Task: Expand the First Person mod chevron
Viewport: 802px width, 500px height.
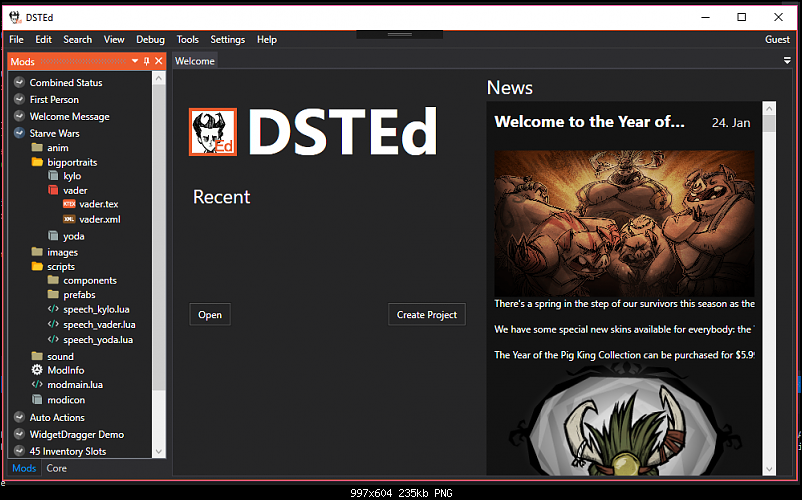Action: [x=19, y=99]
